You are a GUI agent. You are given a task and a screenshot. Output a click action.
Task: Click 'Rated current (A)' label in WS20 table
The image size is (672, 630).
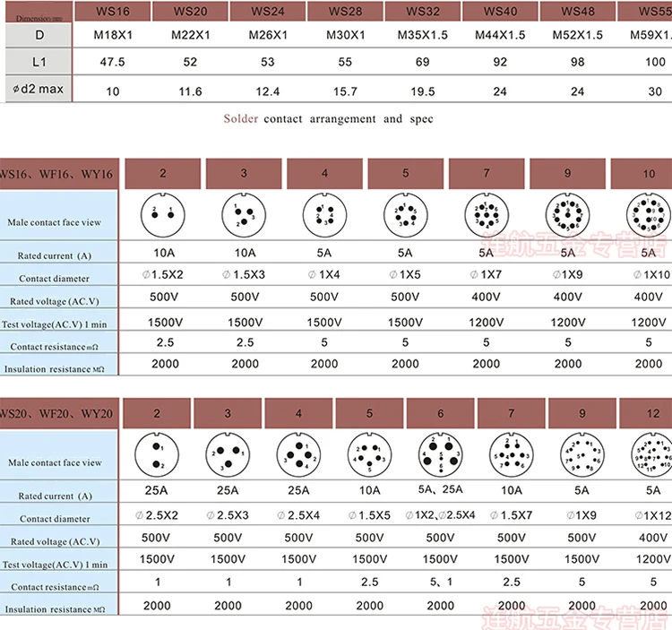[56, 496]
